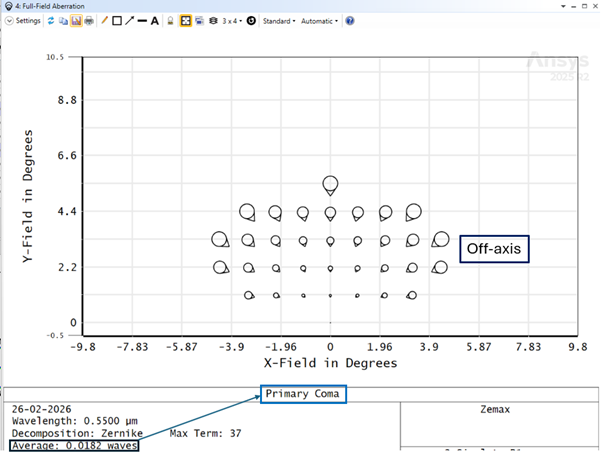
Task: Toggle the lock window padlock icon
Action: 171,21
